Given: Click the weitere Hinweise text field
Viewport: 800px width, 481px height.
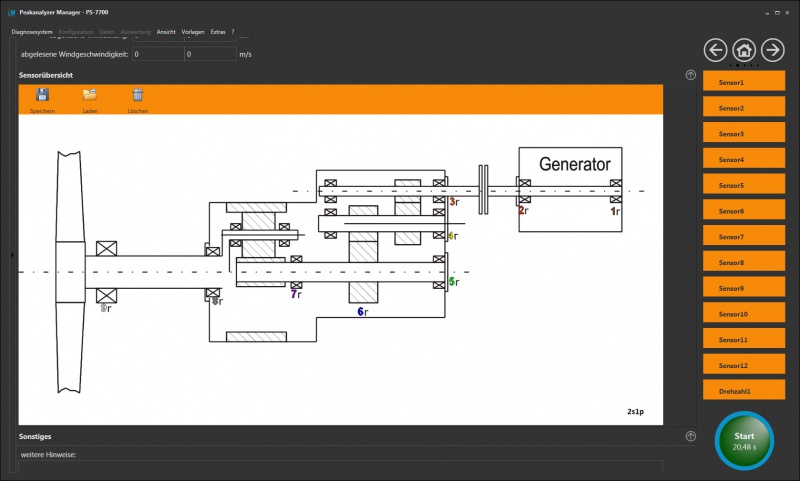Looking at the screenshot, I should [340, 468].
